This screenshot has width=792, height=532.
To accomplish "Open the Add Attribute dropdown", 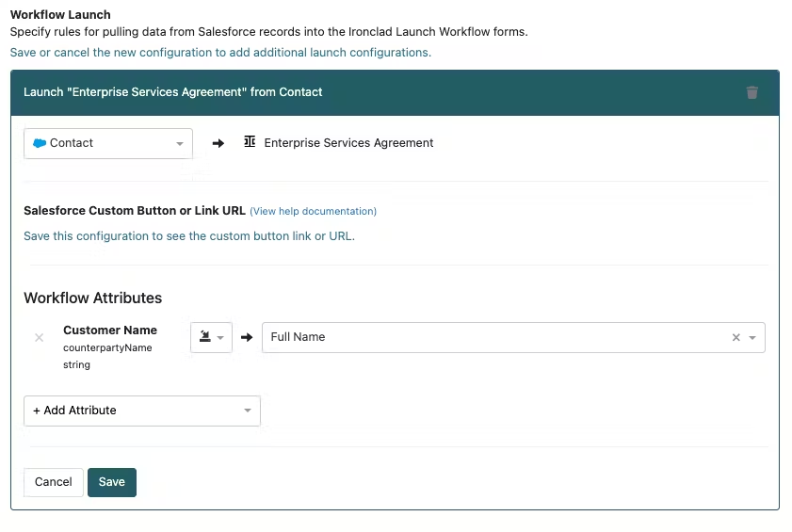I will [142, 411].
